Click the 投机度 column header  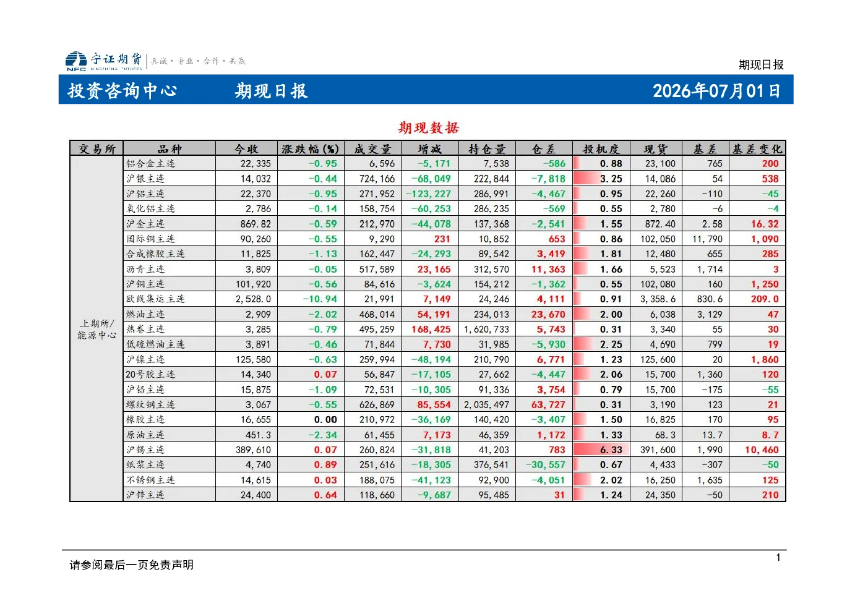coord(601,149)
